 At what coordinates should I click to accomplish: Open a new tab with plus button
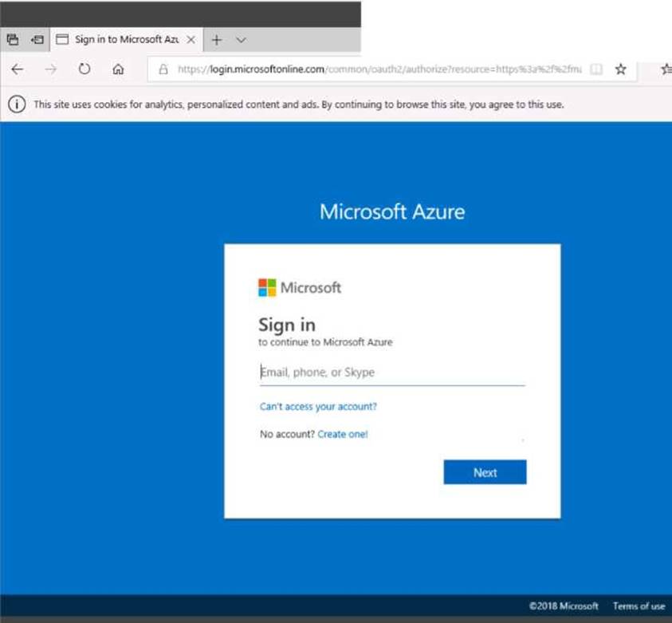tap(217, 40)
